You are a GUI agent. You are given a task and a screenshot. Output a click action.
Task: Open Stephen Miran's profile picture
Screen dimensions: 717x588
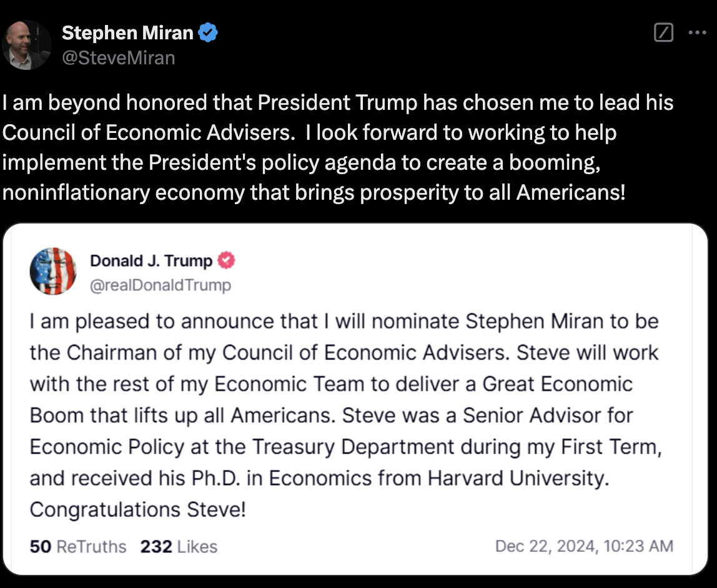pos(27,44)
